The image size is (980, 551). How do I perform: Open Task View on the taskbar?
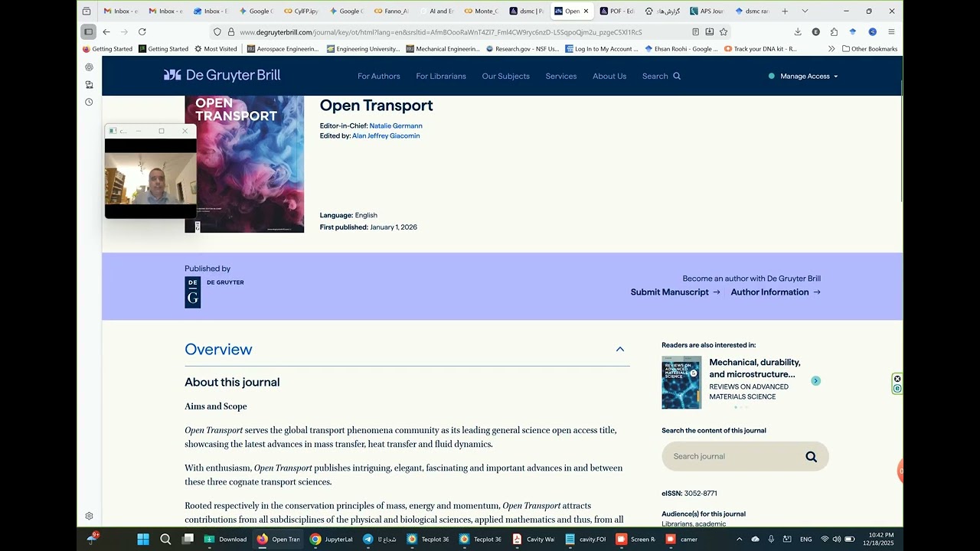pos(188,539)
